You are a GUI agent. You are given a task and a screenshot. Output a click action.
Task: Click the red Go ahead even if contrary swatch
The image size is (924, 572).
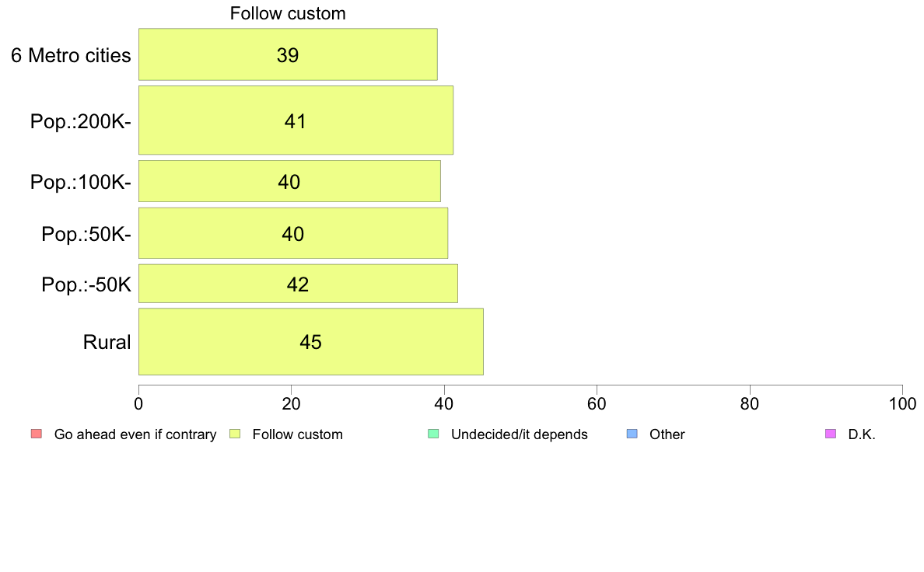[37, 434]
